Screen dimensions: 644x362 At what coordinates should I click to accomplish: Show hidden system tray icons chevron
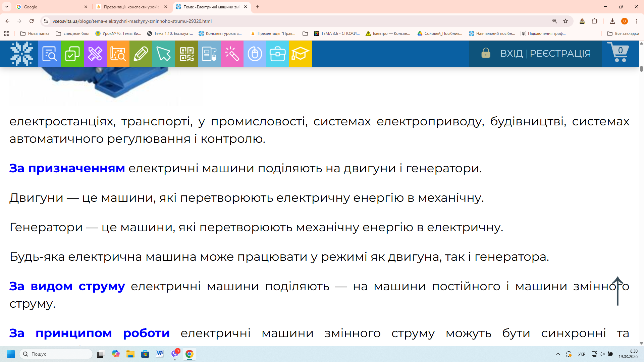pos(558,354)
